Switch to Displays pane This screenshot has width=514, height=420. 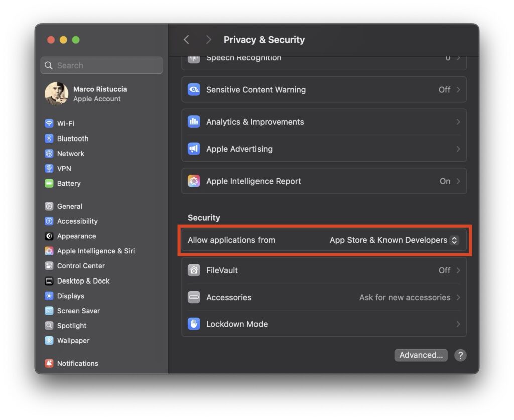[x=70, y=296]
